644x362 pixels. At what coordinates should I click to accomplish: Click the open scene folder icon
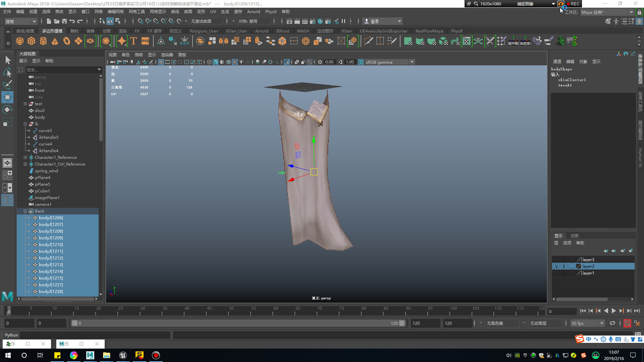click(57, 21)
